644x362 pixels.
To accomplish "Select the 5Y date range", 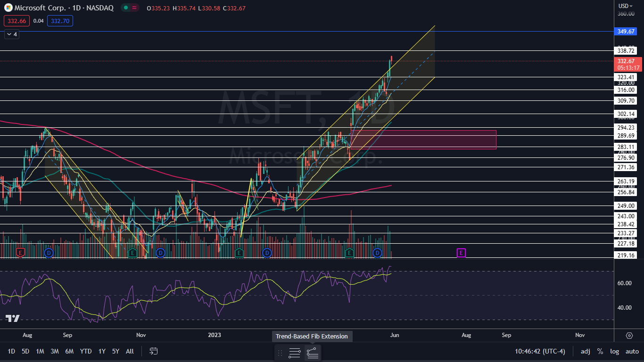I will (116, 351).
